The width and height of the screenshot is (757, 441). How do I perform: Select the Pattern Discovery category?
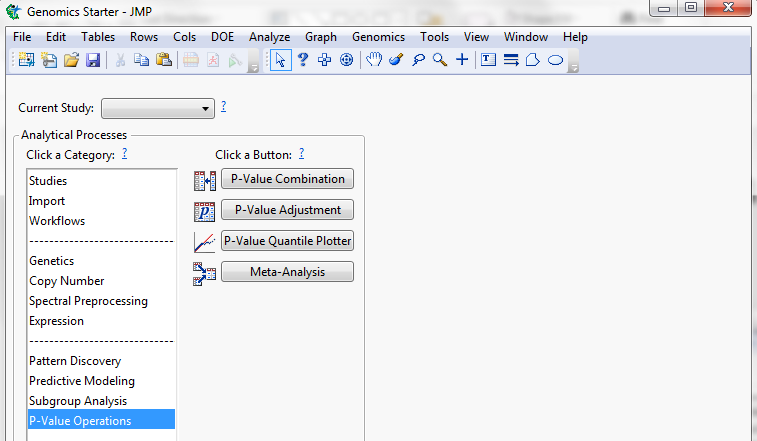point(101,361)
